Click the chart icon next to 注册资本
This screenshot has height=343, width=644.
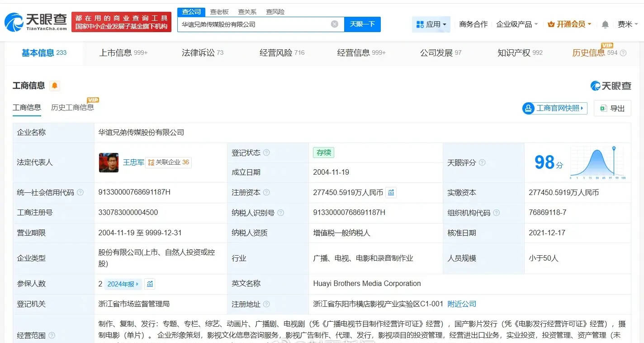391,193
